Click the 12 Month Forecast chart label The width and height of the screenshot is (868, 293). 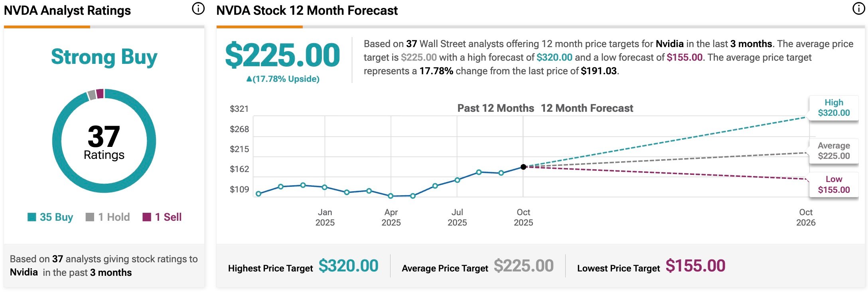click(587, 108)
